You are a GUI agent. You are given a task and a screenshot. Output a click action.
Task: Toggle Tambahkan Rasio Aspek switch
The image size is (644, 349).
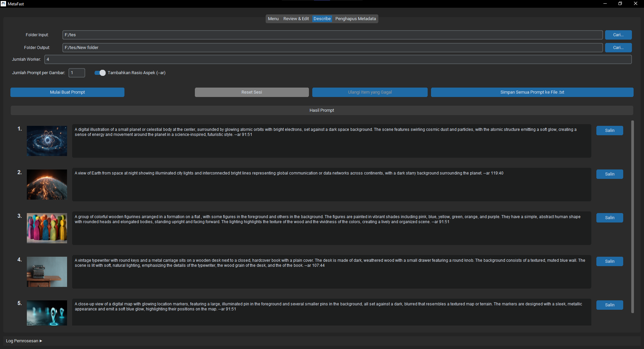click(100, 73)
